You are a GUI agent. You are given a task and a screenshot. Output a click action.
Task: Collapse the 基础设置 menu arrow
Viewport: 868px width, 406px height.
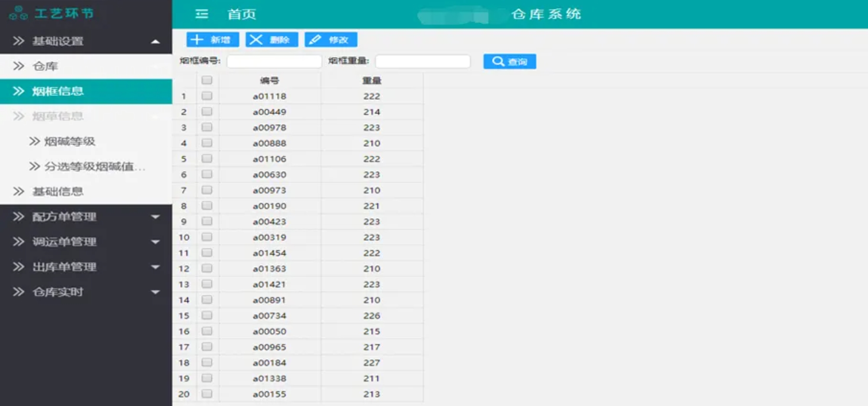(x=155, y=42)
